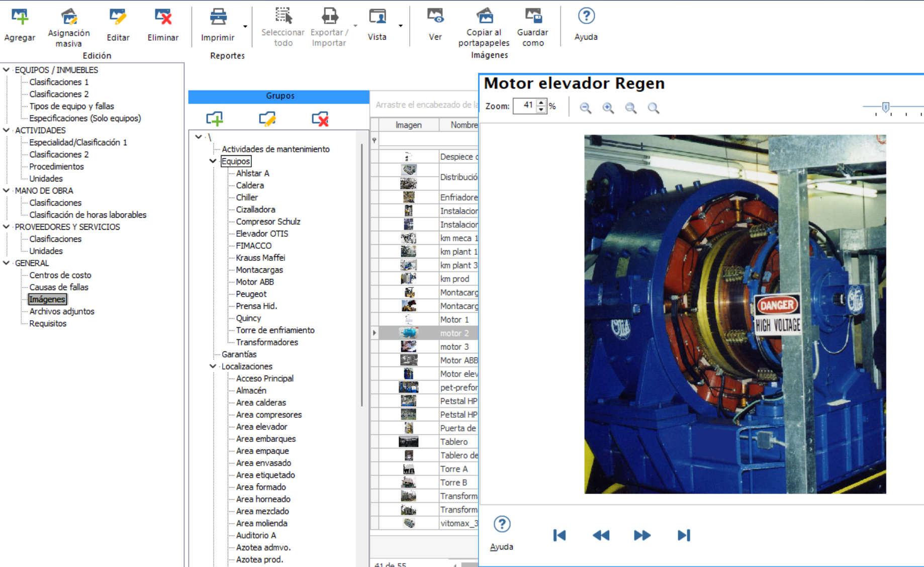Image resolution: width=924 pixels, height=567 pixels.
Task: Click thumbnail for Tablero row
Action: click(x=409, y=442)
